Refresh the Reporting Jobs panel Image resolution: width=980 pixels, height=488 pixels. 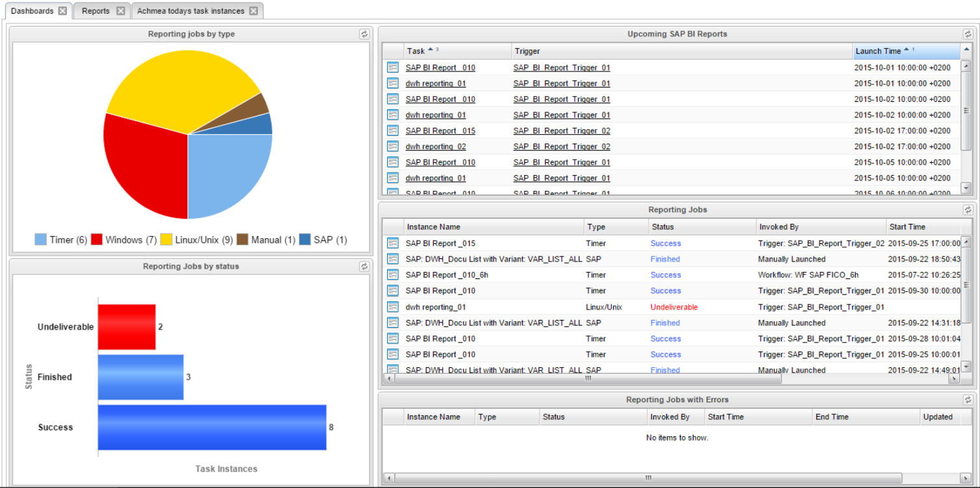click(x=968, y=209)
